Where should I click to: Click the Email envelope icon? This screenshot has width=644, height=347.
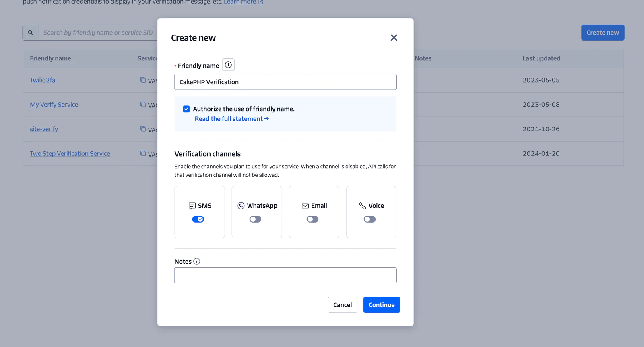305,206
